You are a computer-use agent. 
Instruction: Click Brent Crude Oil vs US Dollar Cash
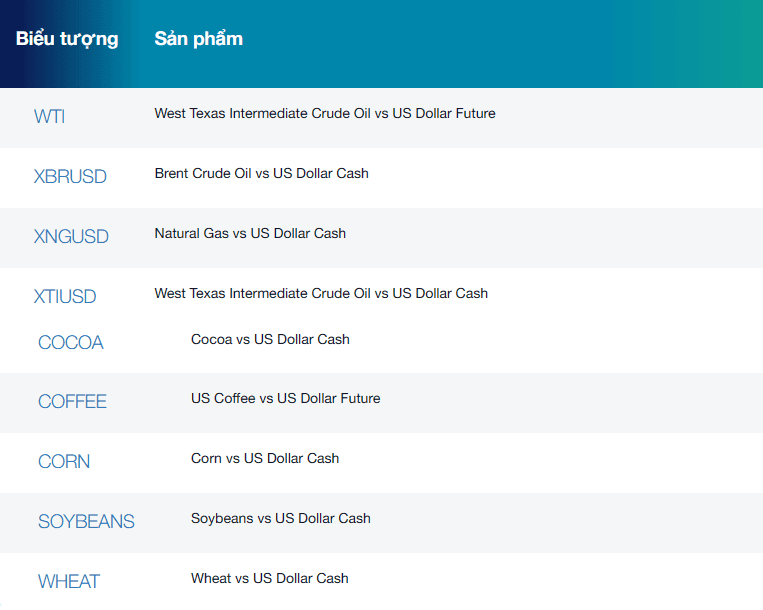pos(261,174)
